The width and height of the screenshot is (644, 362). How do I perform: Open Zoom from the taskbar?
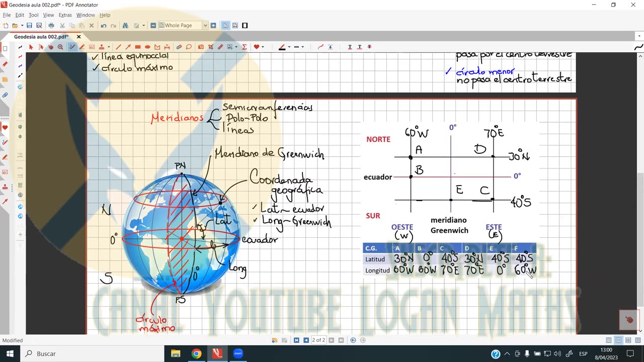coord(238,353)
